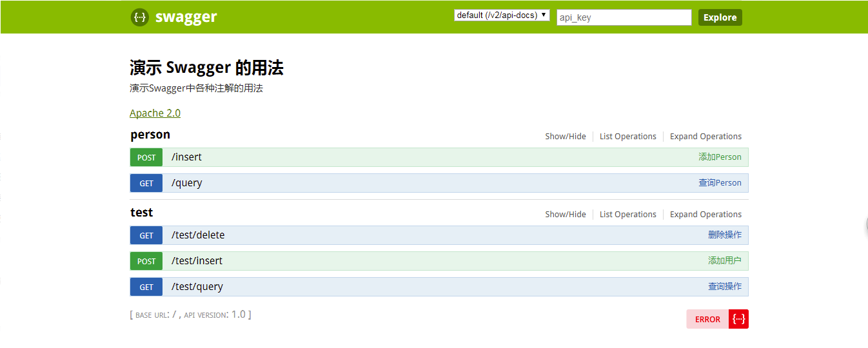This screenshot has height=348, width=868.
Task: Click the swagger brand name text
Action: click(x=186, y=17)
